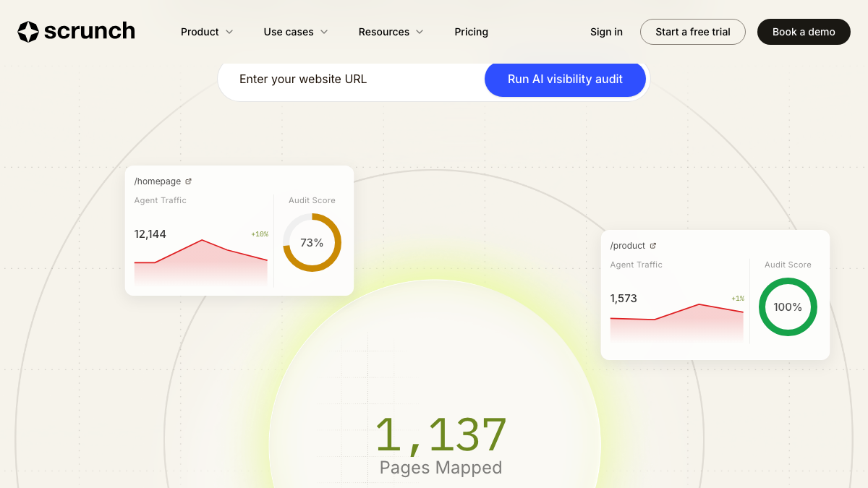Screen dimensions: 868x488
Task: Click the scrunch wordmark text
Action: click(x=90, y=31)
